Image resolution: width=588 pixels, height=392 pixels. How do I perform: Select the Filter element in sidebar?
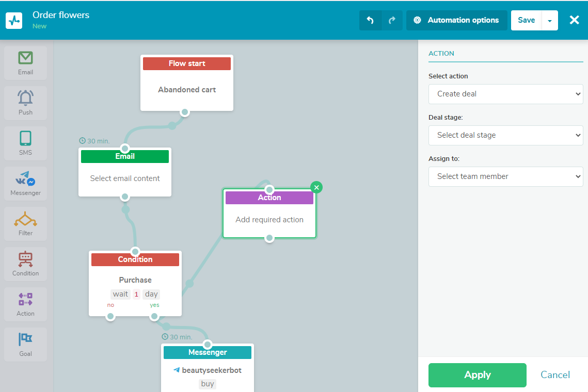[25, 224]
